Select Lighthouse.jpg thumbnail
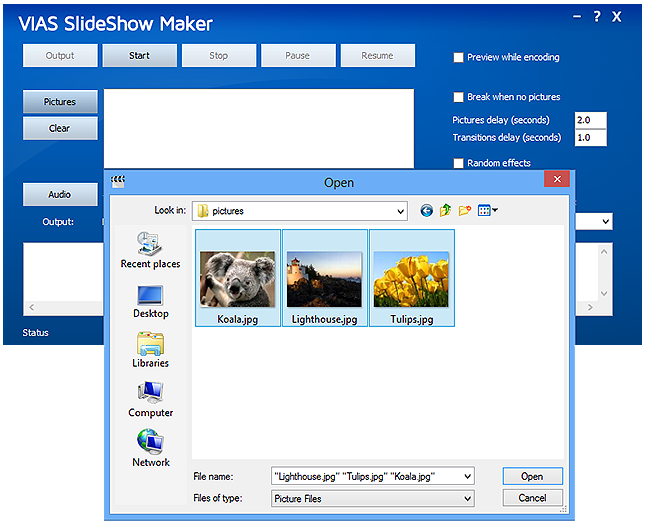This screenshot has width=650, height=527. tap(325, 278)
